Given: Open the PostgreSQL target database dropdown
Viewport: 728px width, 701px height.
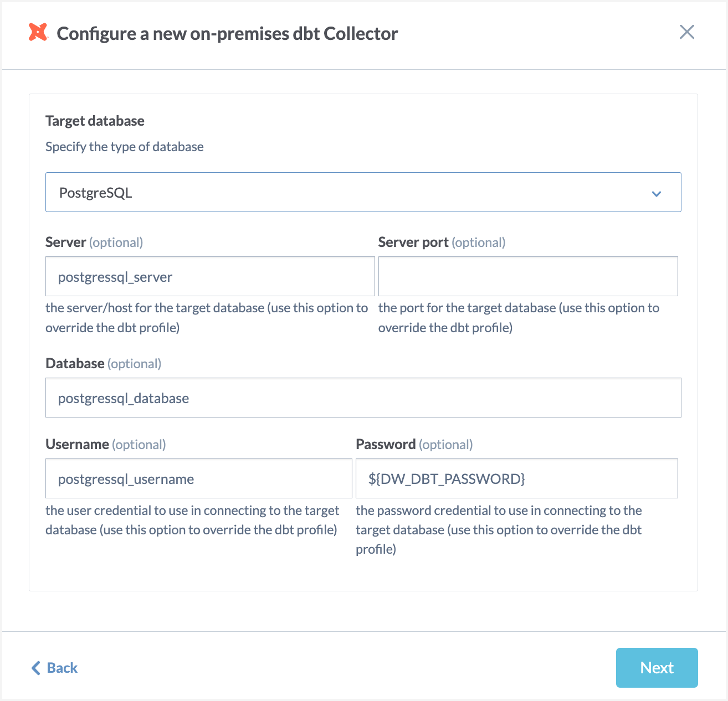Looking at the screenshot, I should 363,192.
